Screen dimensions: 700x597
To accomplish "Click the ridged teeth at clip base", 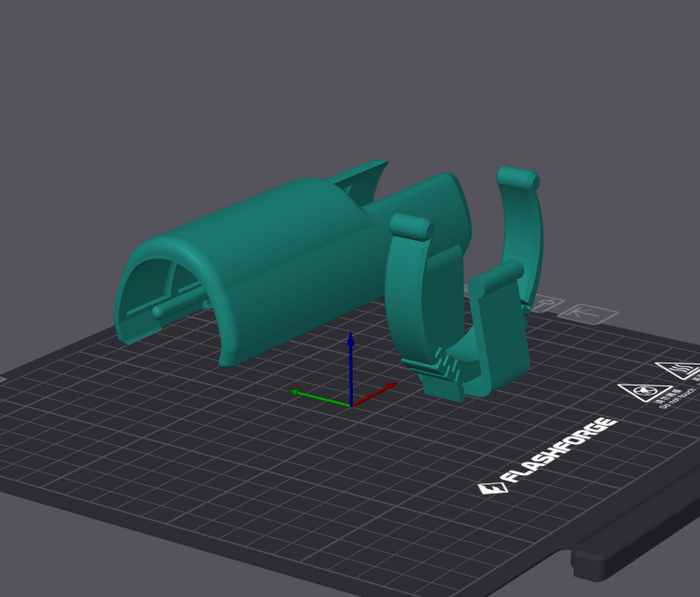I will 442,366.
